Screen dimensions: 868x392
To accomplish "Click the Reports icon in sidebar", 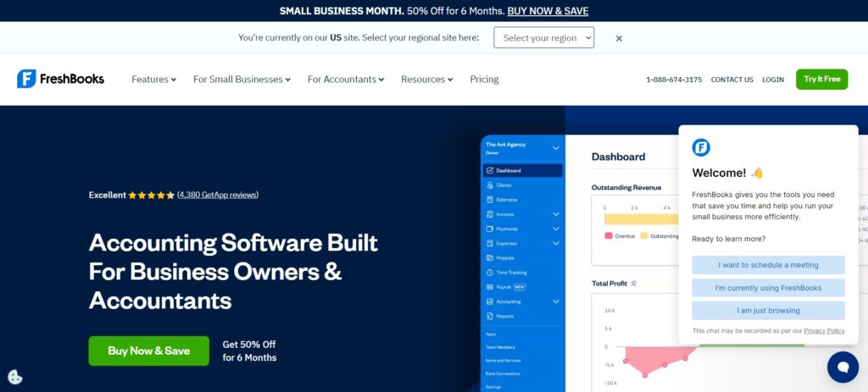I will [489, 317].
